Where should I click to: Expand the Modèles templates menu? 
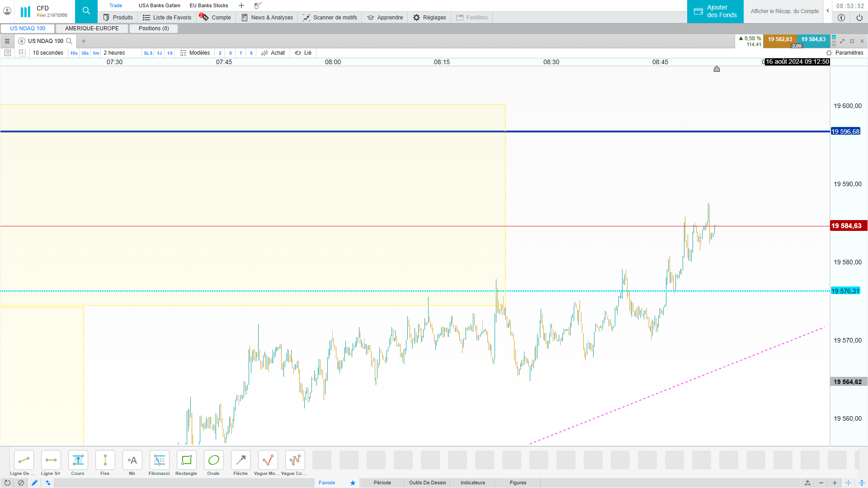pos(195,53)
